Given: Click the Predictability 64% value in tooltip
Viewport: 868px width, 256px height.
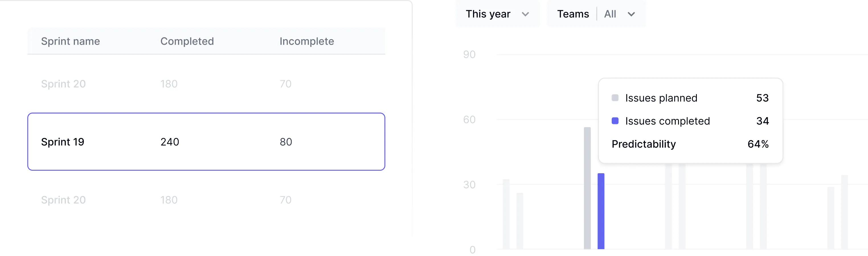Looking at the screenshot, I should click(x=758, y=144).
